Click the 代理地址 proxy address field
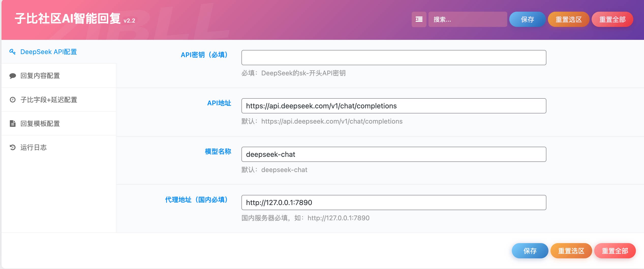The width and height of the screenshot is (644, 269). (x=394, y=203)
